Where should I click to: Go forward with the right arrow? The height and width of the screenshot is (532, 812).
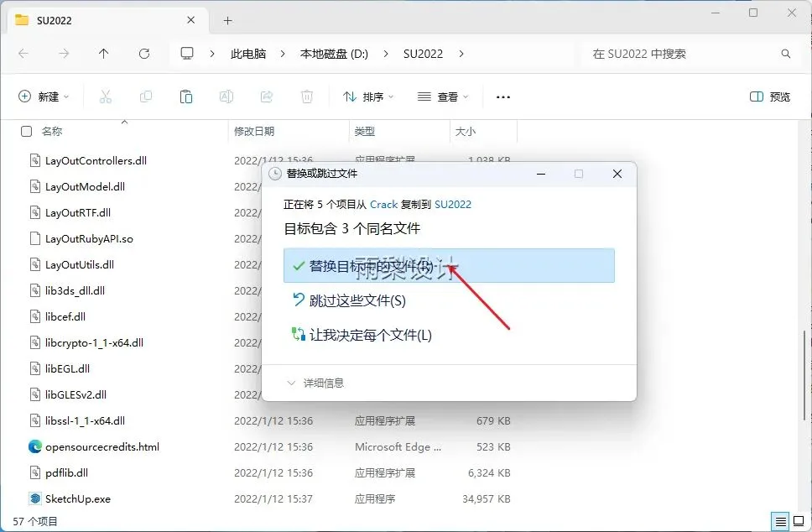(64, 54)
